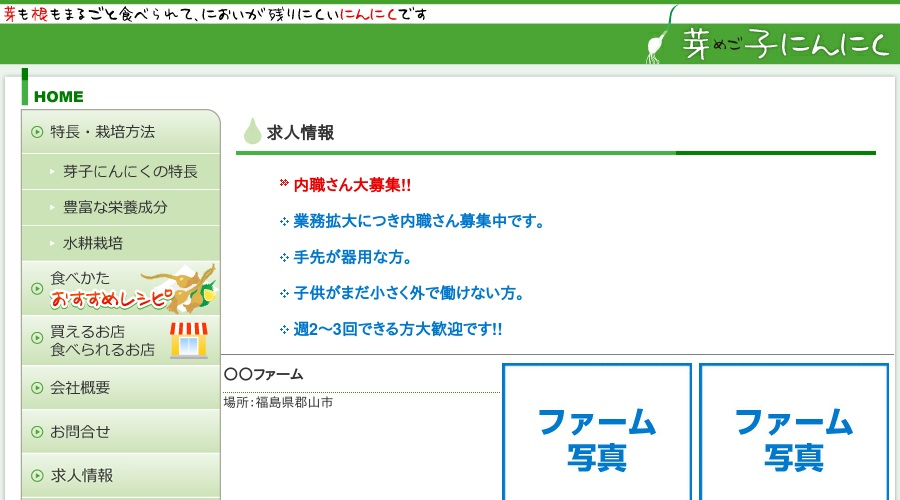The width and height of the screenshot is (900, 500).
Task: Click the green droplet icon beside 求人情報 heading
Action: tap(252, 132)
